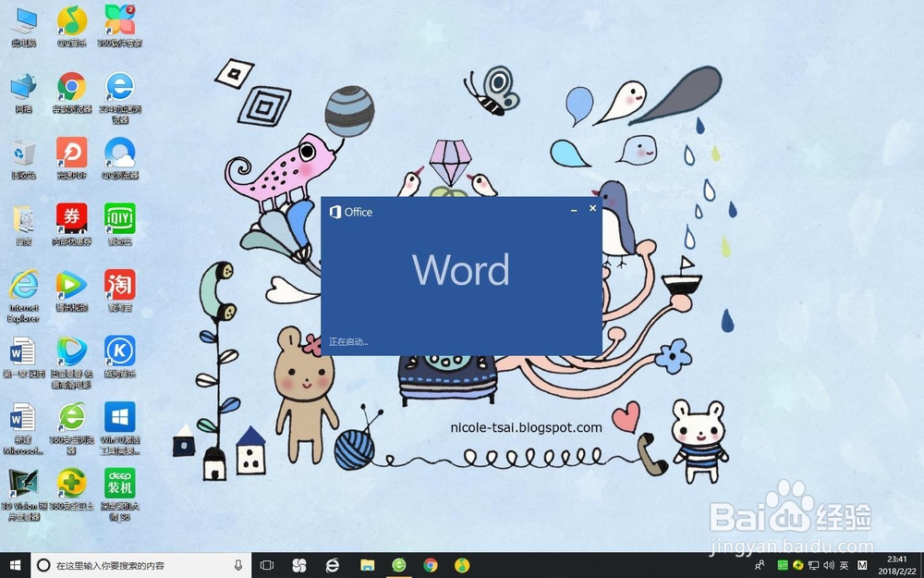This screenshot has height=578, width=924.
Task: Click the M input method tray icon
Action: coord(862,566)
